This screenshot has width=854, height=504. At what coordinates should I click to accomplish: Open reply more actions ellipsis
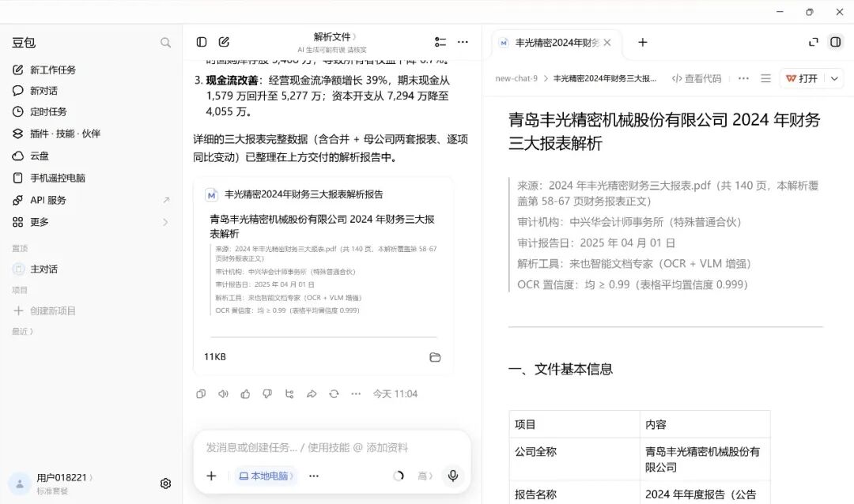[356, 393]
